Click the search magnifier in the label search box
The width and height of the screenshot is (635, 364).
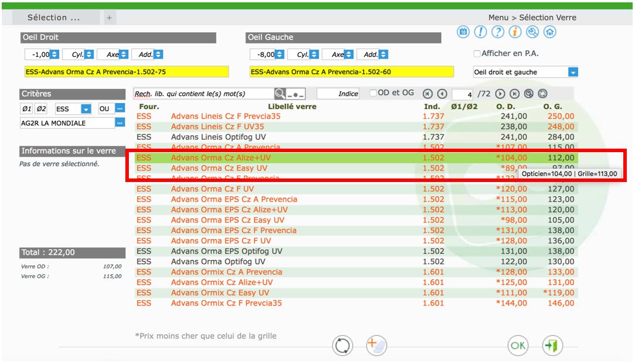coord(279,94)
